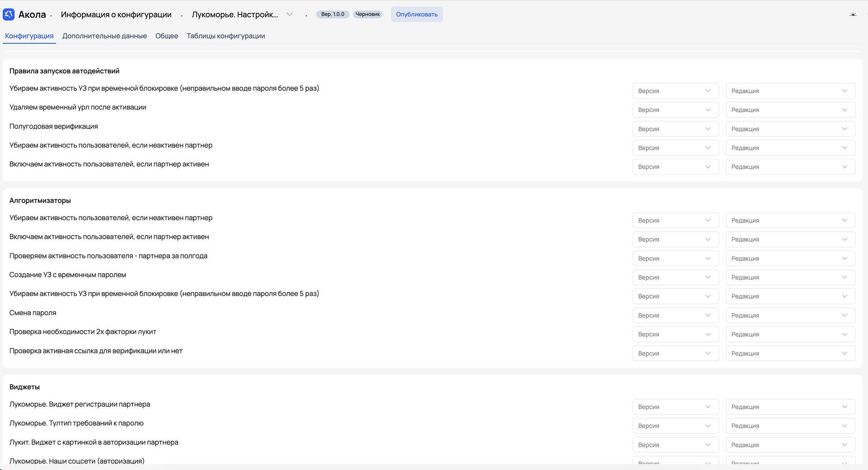Click the Информация о конфигурации breadcrumb
868x470 pixels.
click(116, 14)
